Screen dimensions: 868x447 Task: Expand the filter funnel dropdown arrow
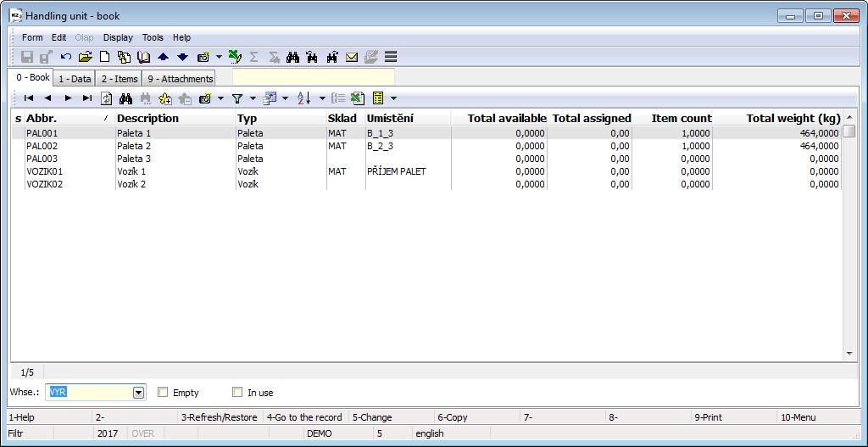[253, 98]
